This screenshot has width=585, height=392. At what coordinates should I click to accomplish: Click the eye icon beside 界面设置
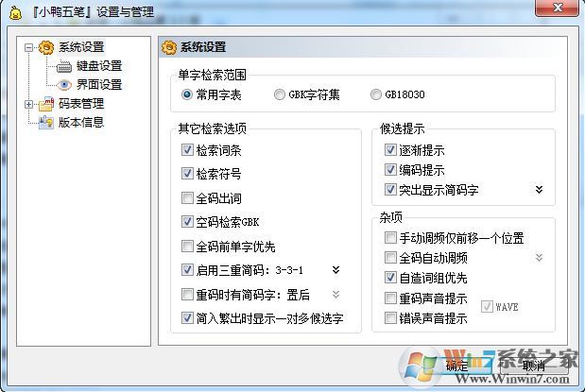click(x=64, y=85)
